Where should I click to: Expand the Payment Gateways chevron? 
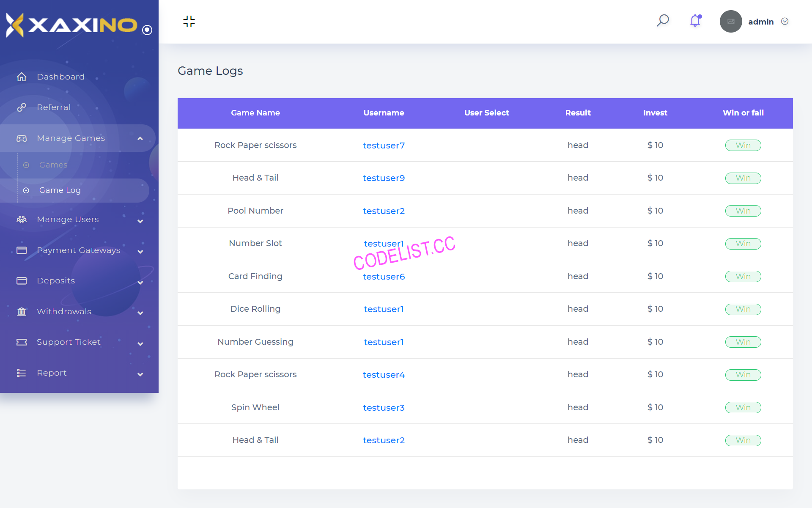[140, 252]
